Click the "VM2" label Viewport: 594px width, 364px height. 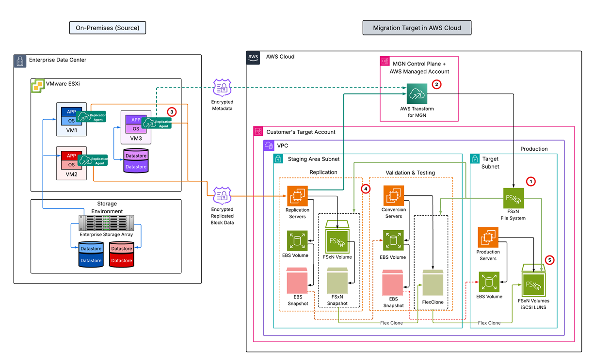(x=71, y=175)
